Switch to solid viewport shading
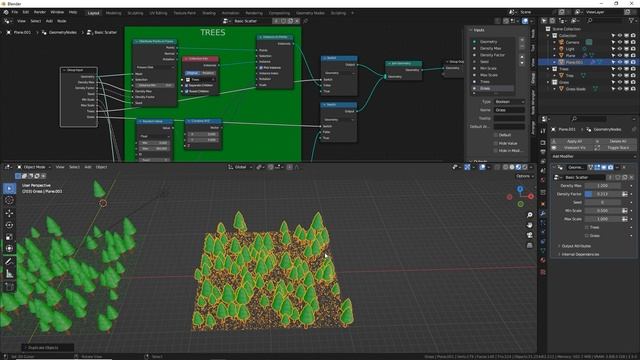This screenshot has height=360, width=640. 512,167
